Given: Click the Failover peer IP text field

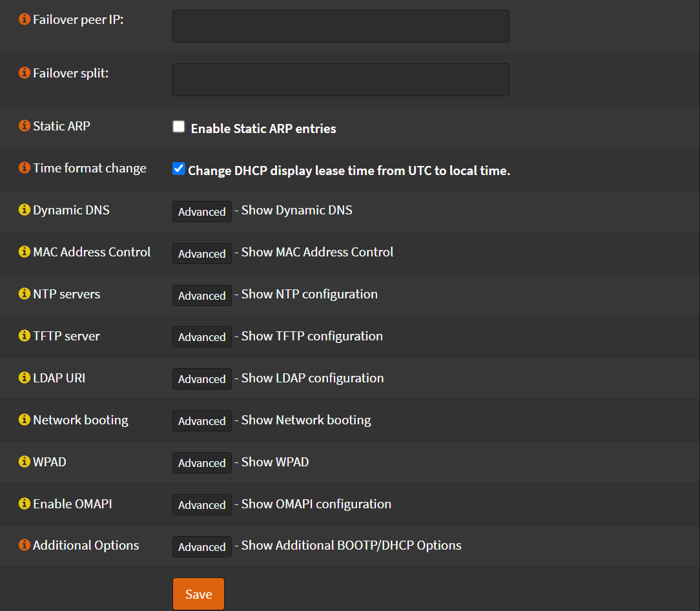Looking at the screenshot, I should [340, 26].
